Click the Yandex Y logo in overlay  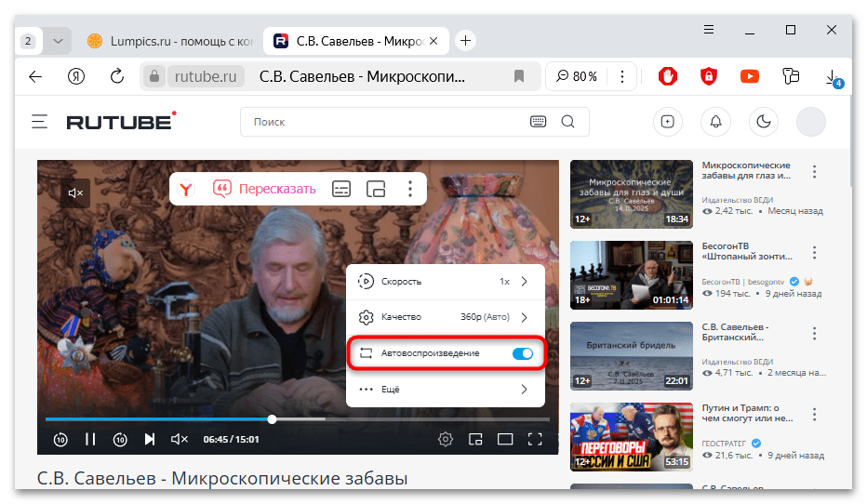tap(186, 189)
